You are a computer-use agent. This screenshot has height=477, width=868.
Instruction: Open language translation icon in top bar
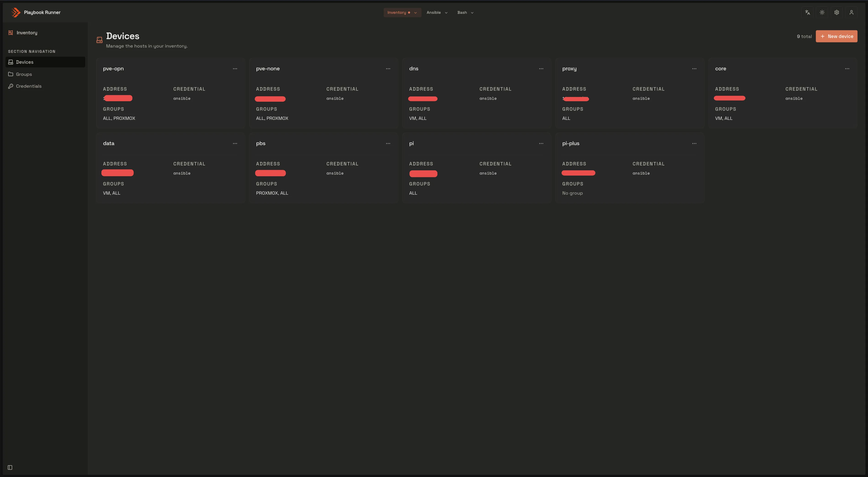click(x=807, y=13)
